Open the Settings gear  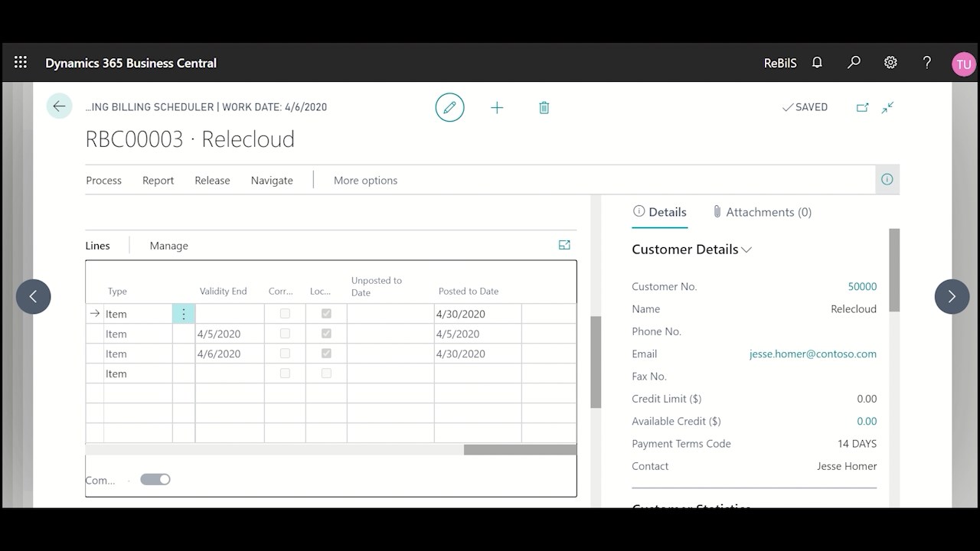click(890, 63)
